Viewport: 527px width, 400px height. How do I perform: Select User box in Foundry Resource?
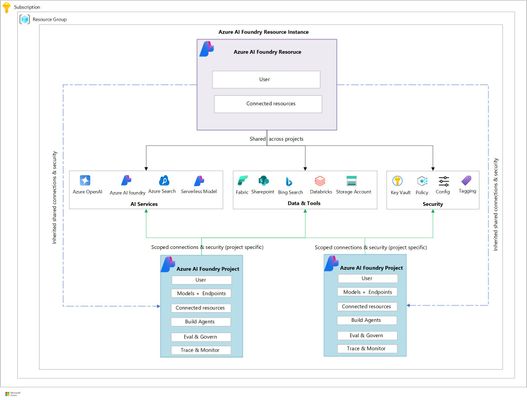[x=266, y=79]
